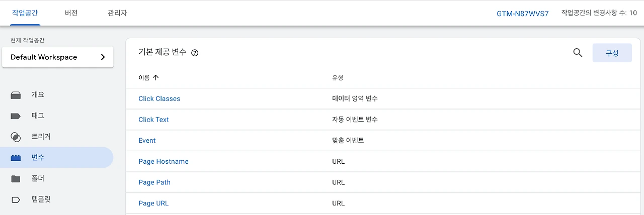Click the search magnifier icon
The width and height of the screenshot is (644, 215).
(578, 53)
